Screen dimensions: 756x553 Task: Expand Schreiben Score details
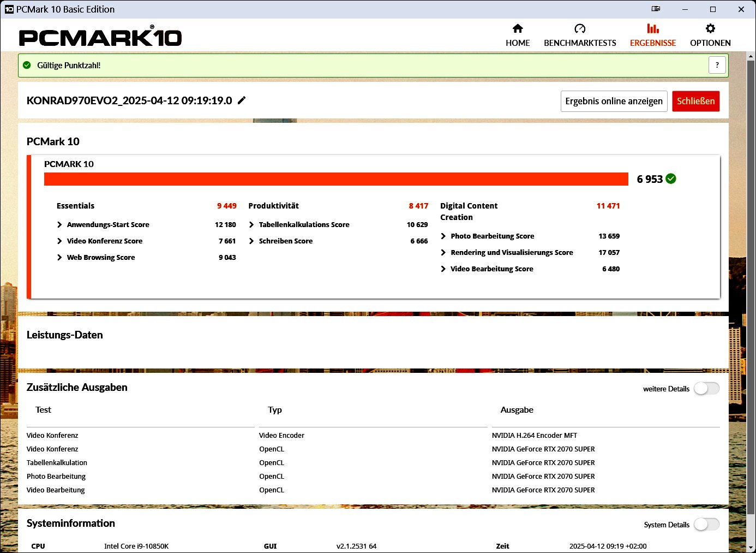pyautogui.click(x=251, y=241)
